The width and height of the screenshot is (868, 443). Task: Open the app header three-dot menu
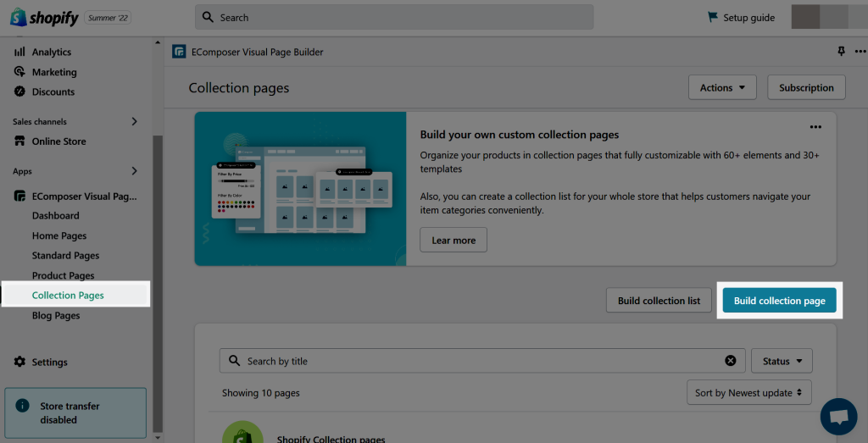[x=860, y=52]
